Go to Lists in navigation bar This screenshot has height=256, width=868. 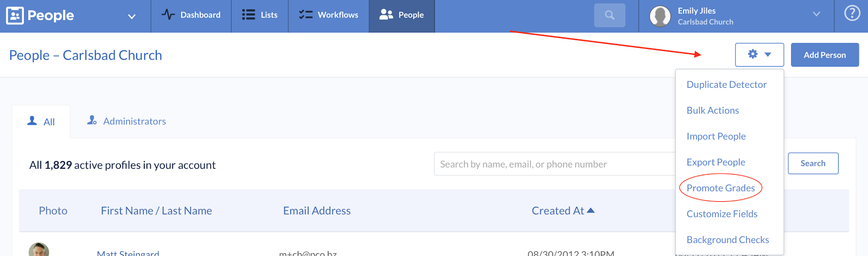260,15
